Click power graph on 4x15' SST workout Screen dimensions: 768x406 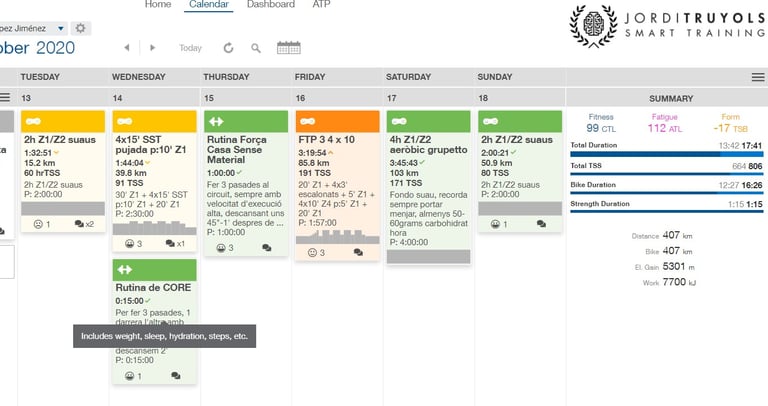[154, 228]
